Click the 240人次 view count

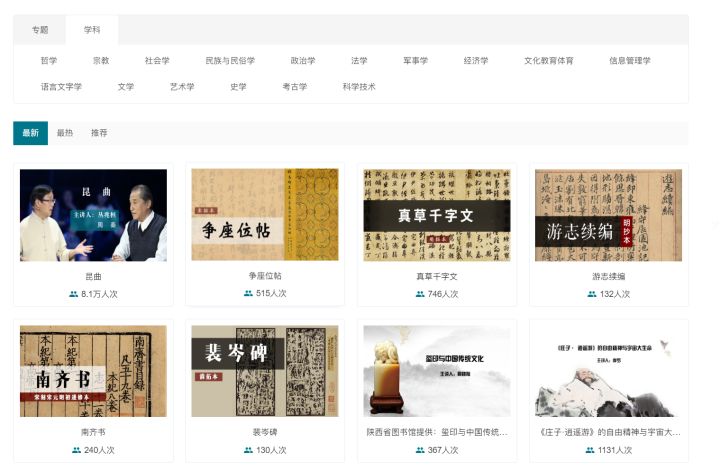[99, 450]
